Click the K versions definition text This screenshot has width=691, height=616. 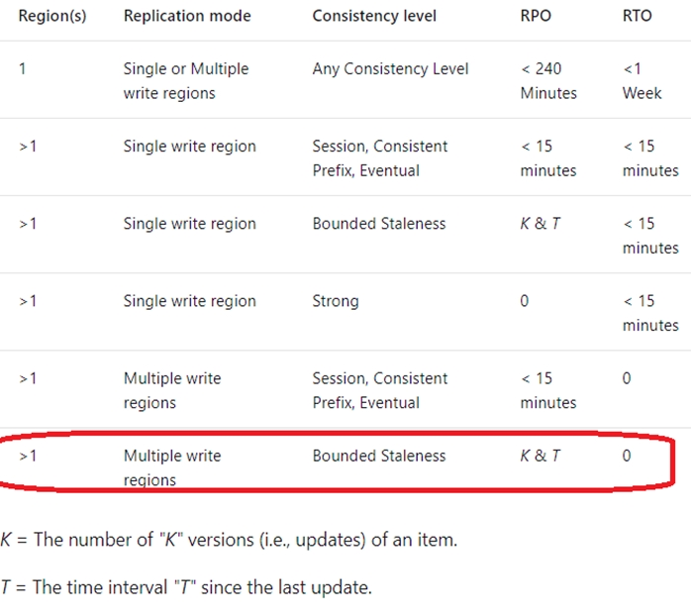[x=229, y=540]
